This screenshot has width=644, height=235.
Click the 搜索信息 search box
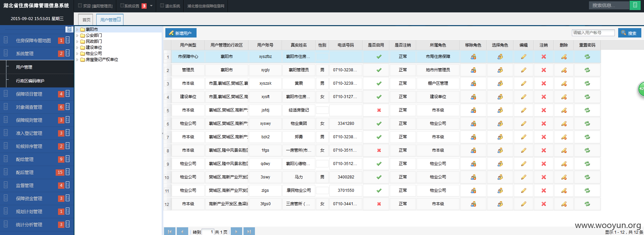(609, 5)
